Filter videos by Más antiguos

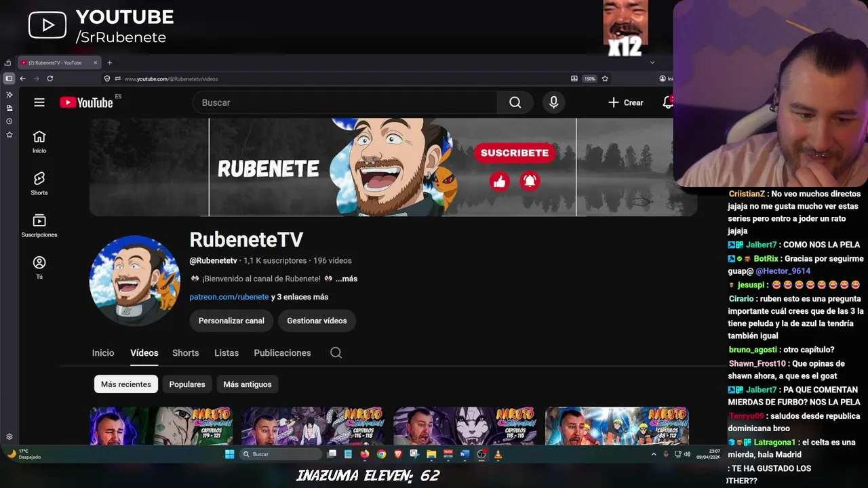pos(248,384)
